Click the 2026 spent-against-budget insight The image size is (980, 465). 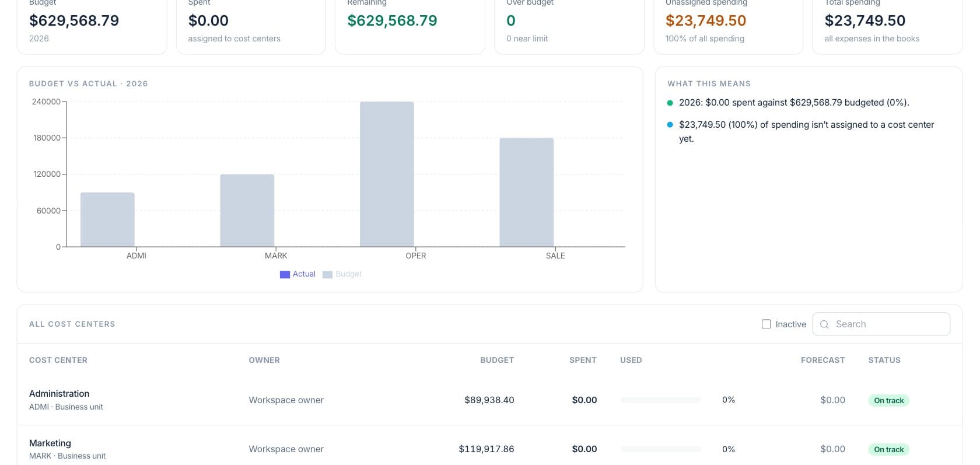pyautogui.click(x=794, y=103)
